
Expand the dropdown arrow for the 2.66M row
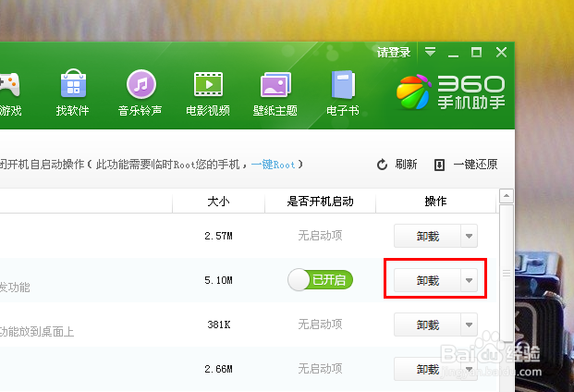tap(470, 369)
